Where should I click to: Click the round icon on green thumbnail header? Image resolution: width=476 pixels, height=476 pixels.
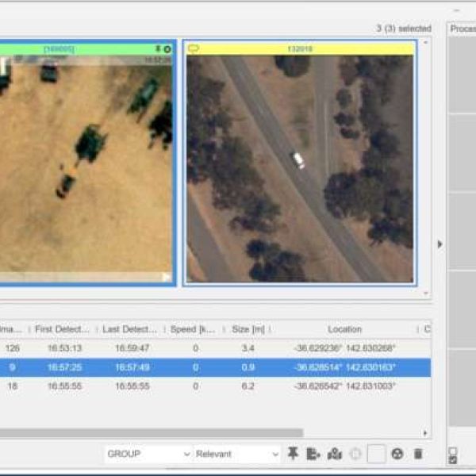tap(167, 49)
